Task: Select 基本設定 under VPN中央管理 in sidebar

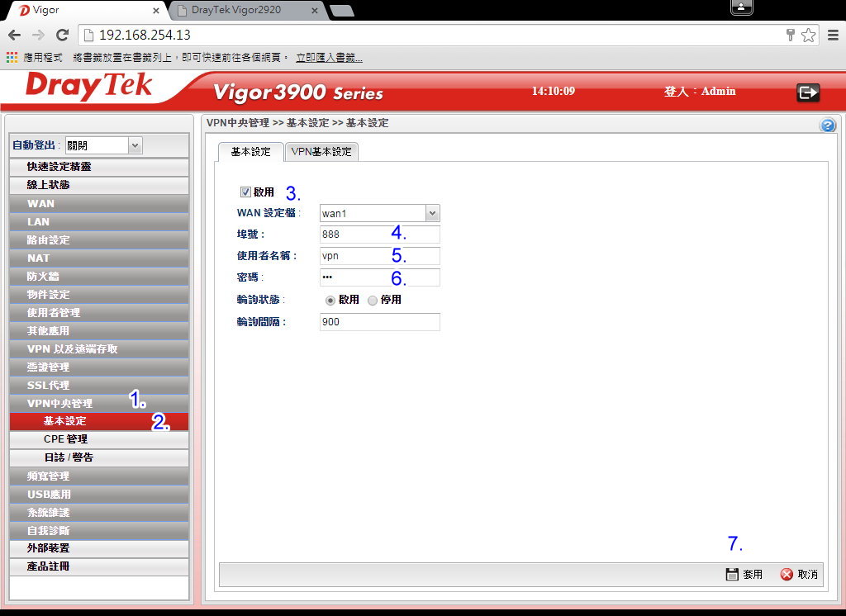Action: [x=99, y=421]
